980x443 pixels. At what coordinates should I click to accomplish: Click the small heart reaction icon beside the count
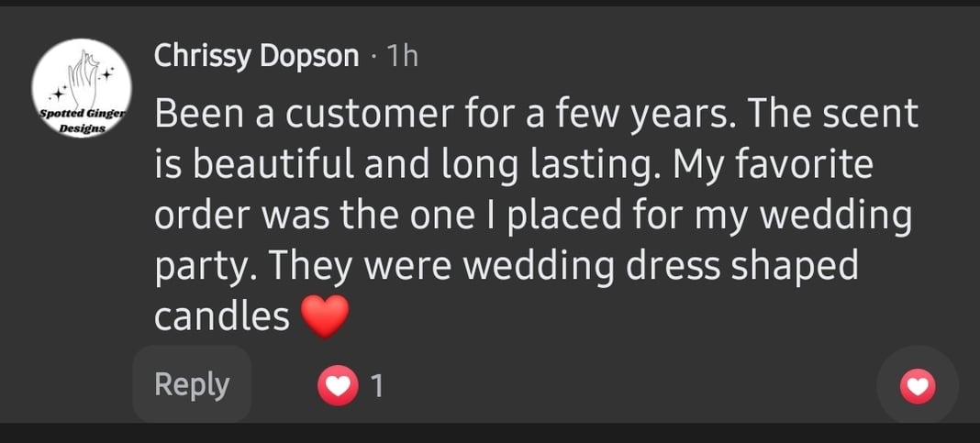[x=338, y=386]
